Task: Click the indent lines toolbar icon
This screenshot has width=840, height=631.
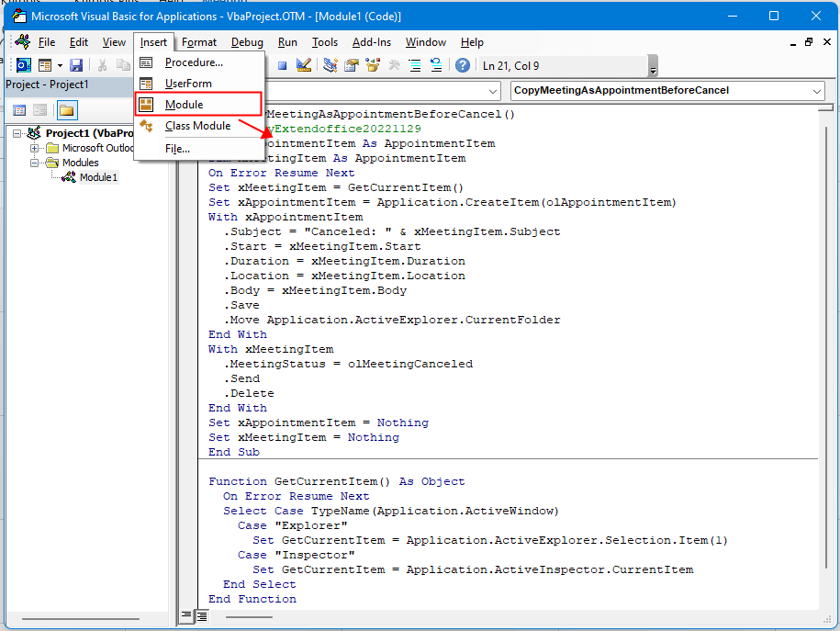Action: click(x=415, y=65)
